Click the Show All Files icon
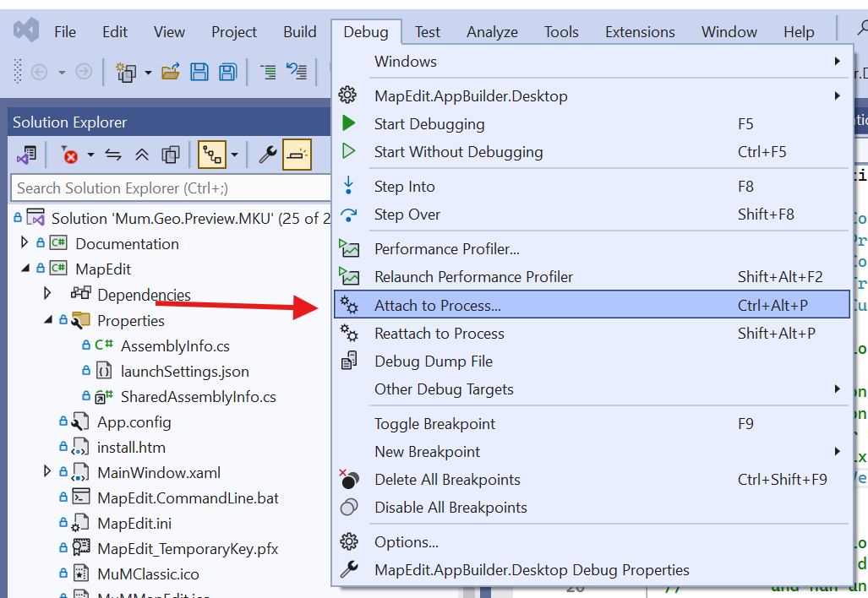868x598 pixels. pyautogui.click(x=171, y=155)
